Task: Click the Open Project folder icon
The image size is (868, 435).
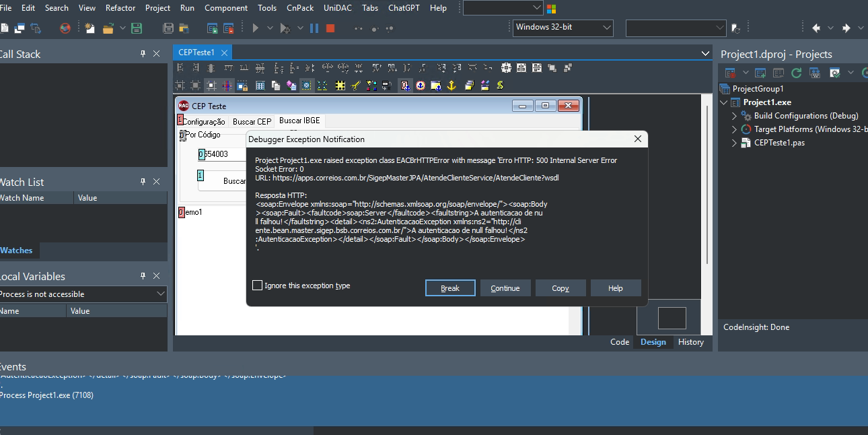Action: [x=184, y=28]
